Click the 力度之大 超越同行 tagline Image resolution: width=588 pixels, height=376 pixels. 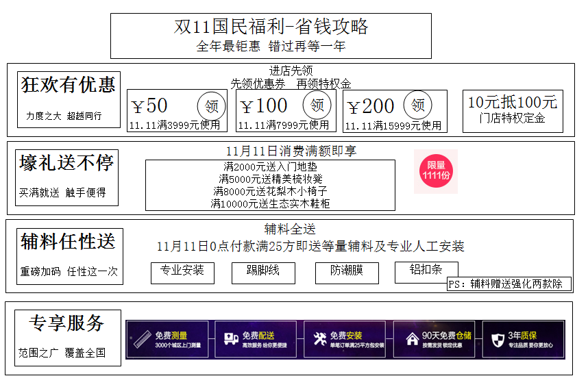[x=64, y=116]
